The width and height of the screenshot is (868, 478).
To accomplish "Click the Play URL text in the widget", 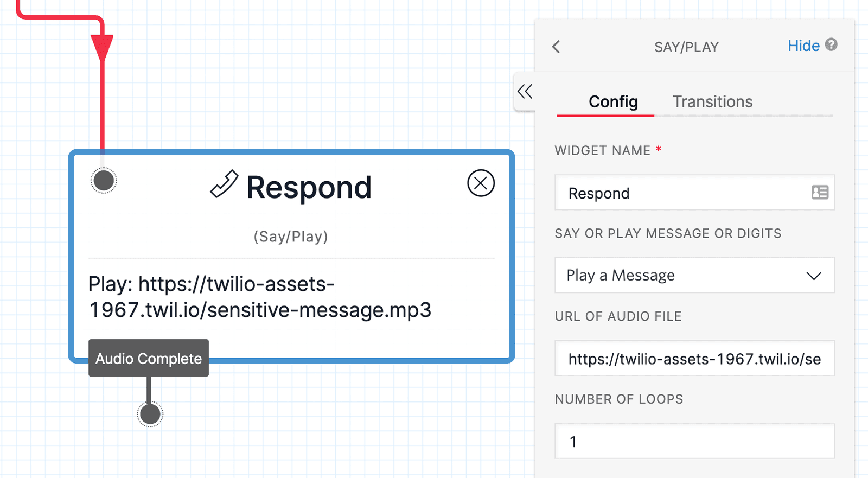I will tap(260, 297).
